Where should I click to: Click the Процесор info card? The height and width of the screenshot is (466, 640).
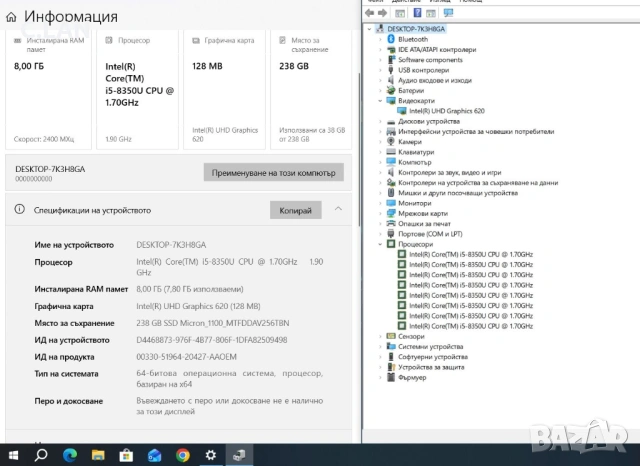point(138,90)
